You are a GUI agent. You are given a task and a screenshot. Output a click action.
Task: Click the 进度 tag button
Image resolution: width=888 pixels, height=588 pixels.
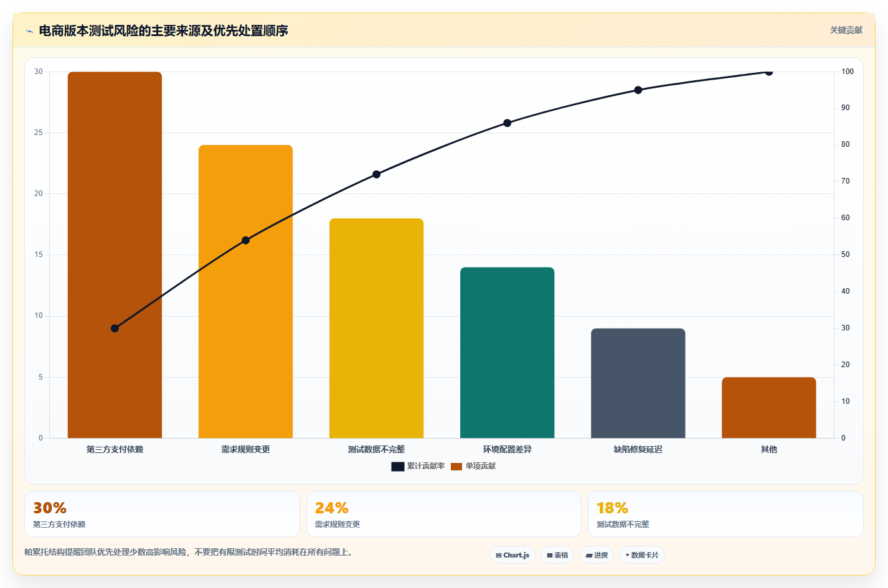597,555
